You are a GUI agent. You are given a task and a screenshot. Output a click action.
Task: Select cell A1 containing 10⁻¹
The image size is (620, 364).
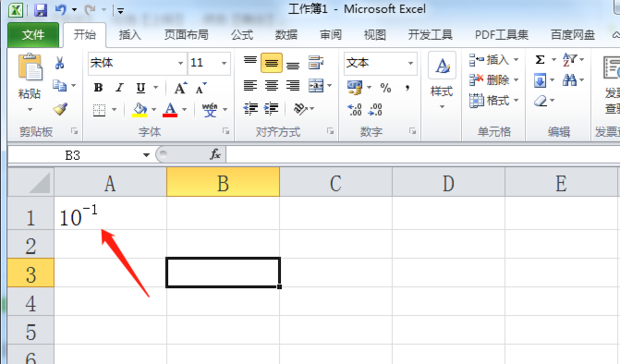(x=110, y=213)
